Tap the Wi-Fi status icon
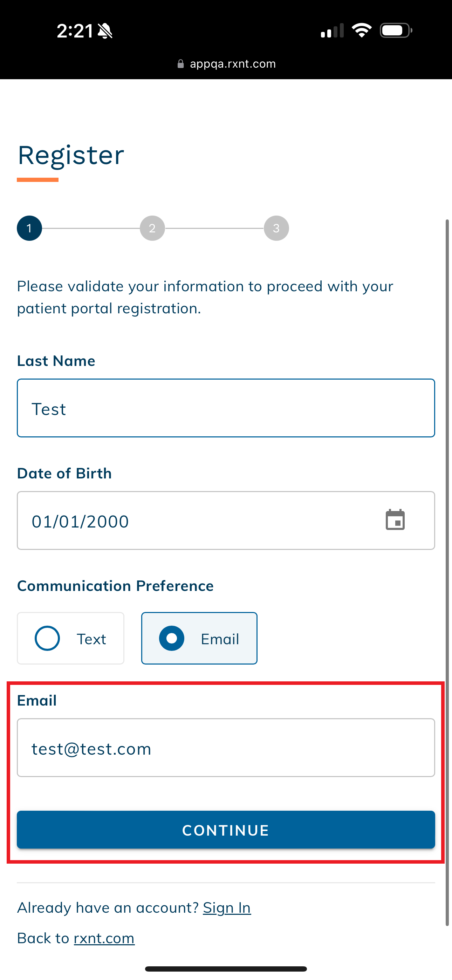452x980 pixels. pyautogui.click(x=362, y=30)
